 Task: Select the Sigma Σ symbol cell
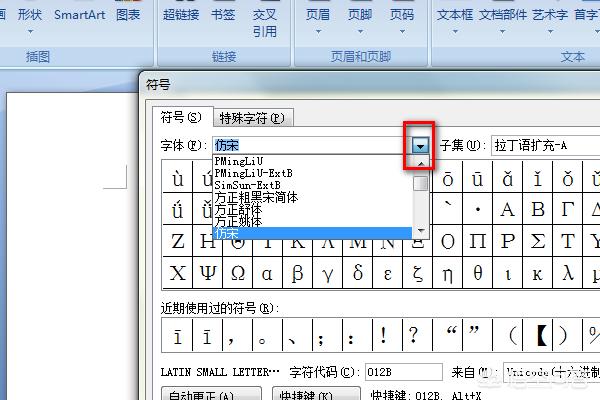click(x=538, y=241)
